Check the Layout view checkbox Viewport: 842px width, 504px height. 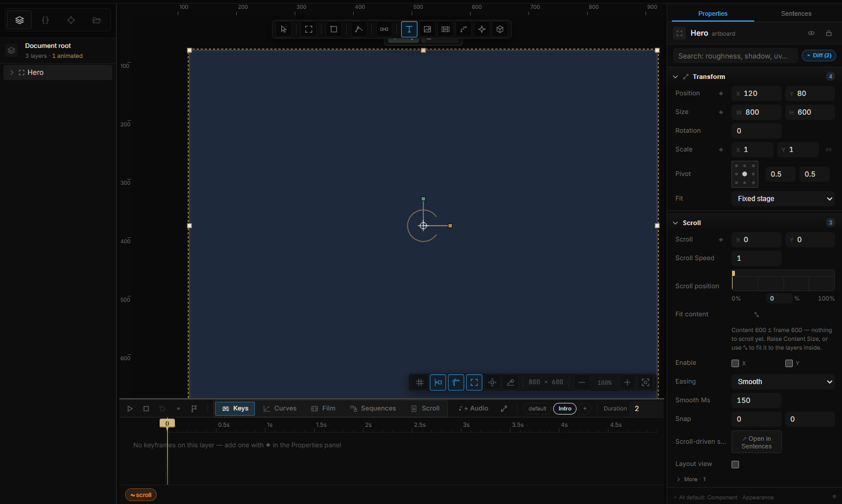point(736,464)
